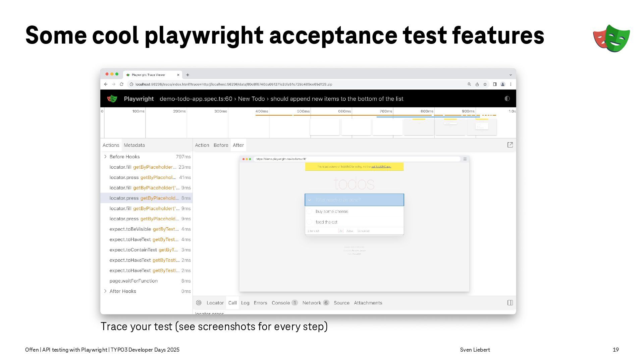
Task: Click the zoom magnifier icon in address bar
Action: [469, 84]
